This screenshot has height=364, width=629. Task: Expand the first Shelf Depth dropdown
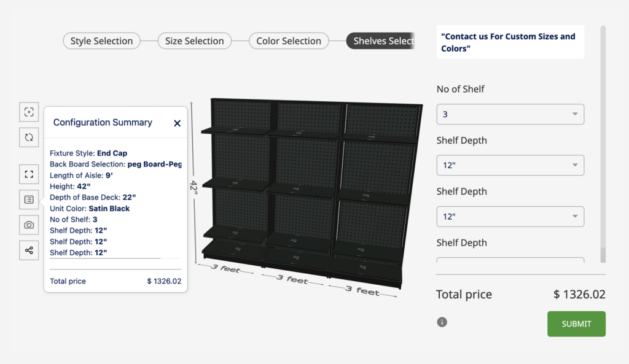tap(510, 165)
